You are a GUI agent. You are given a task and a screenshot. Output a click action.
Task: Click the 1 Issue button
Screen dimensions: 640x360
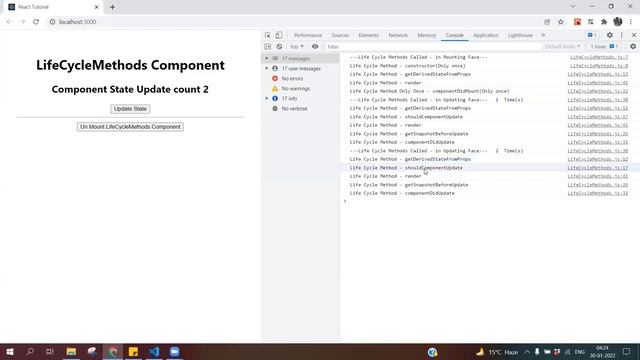(x=604, y=47)
